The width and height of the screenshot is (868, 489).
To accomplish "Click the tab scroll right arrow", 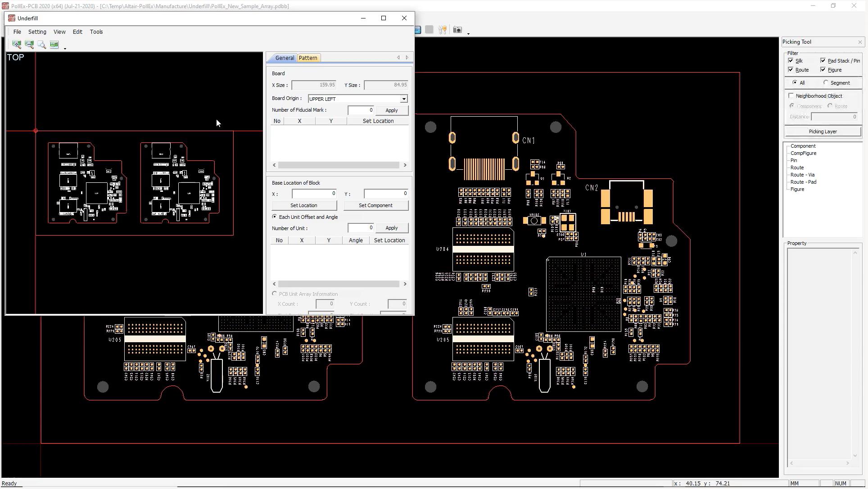I will coord(407,58).
